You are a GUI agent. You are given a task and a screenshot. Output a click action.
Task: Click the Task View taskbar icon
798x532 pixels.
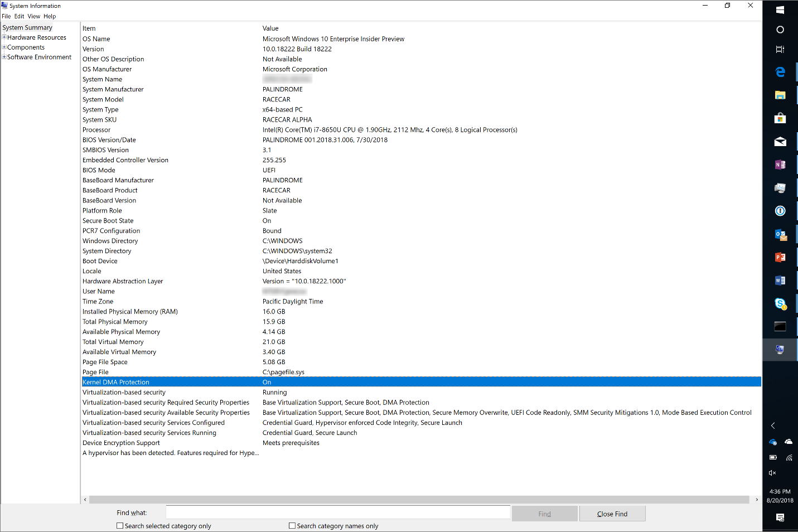780,50
